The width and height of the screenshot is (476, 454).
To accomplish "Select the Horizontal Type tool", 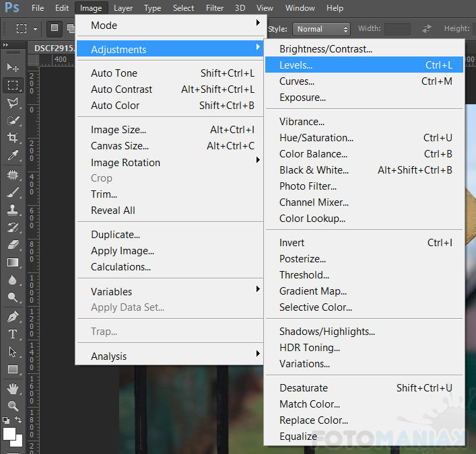I will (x=13, y=334).
